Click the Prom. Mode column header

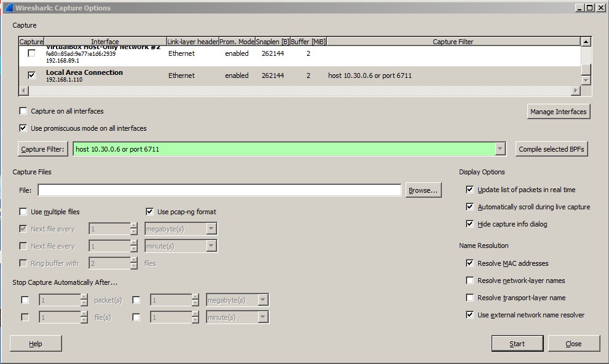237,42
